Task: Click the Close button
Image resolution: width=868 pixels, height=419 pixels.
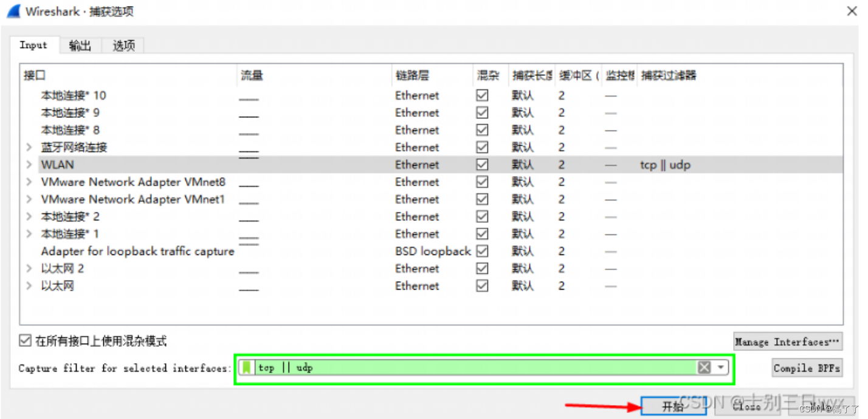Action: click(746, 406)
